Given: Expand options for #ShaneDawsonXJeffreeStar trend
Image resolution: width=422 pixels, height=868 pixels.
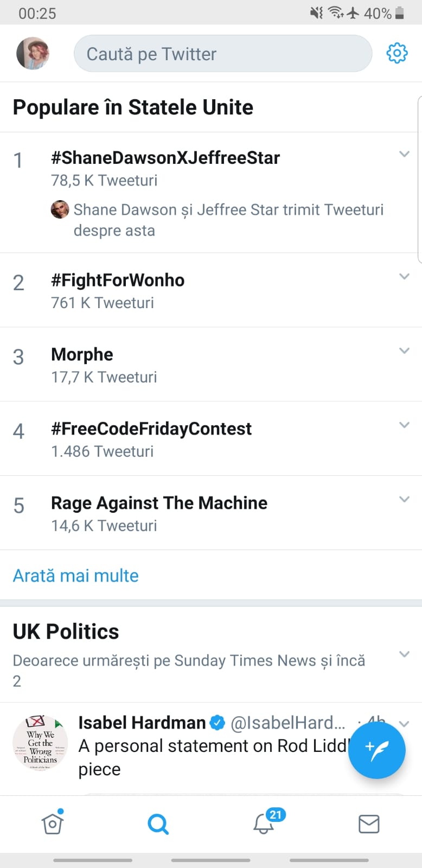Looking at the screenshot, I should [x=404, y=154].
